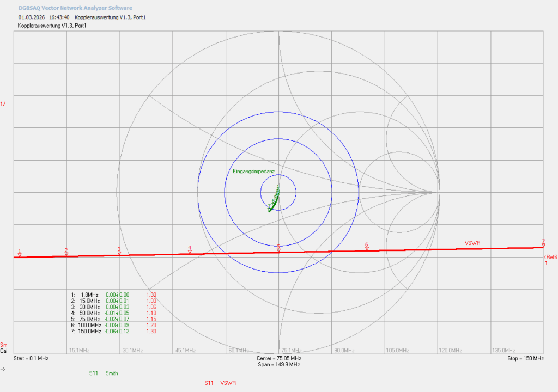
Task: Click the 90.0MHz axis tick label
Action: (344, 351)
